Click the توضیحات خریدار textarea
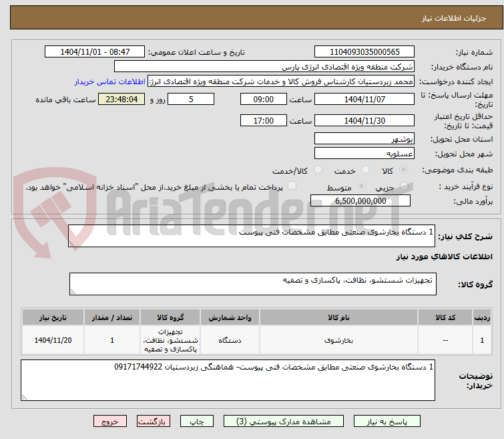Screen dimensions: 504x439 (228, 380)
